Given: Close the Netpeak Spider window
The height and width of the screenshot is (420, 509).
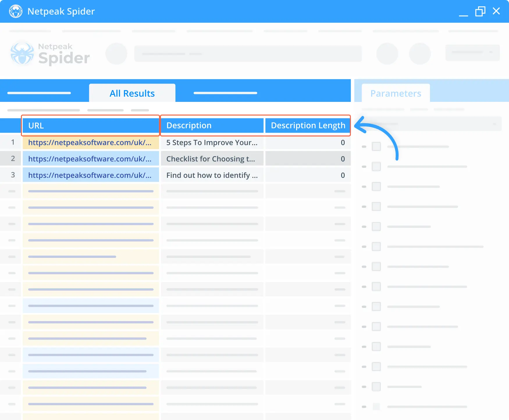Looking at the screenshot, I should coord(496,11).
